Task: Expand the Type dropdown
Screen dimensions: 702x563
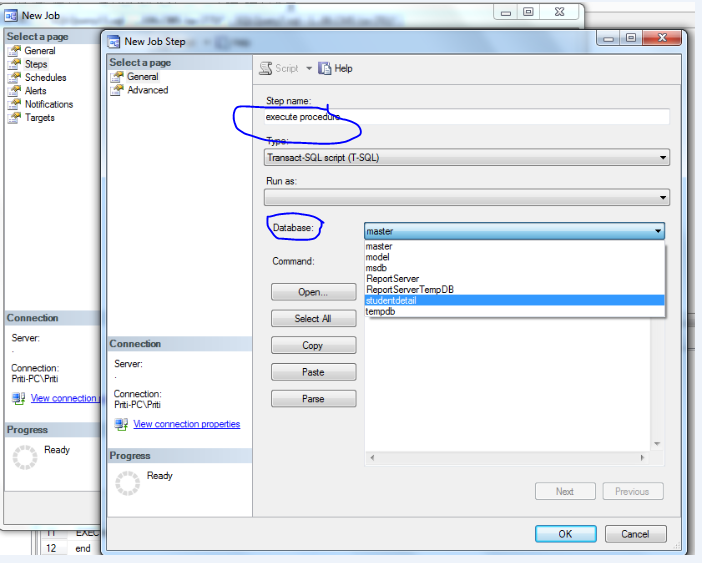Action: click(663, 158)
